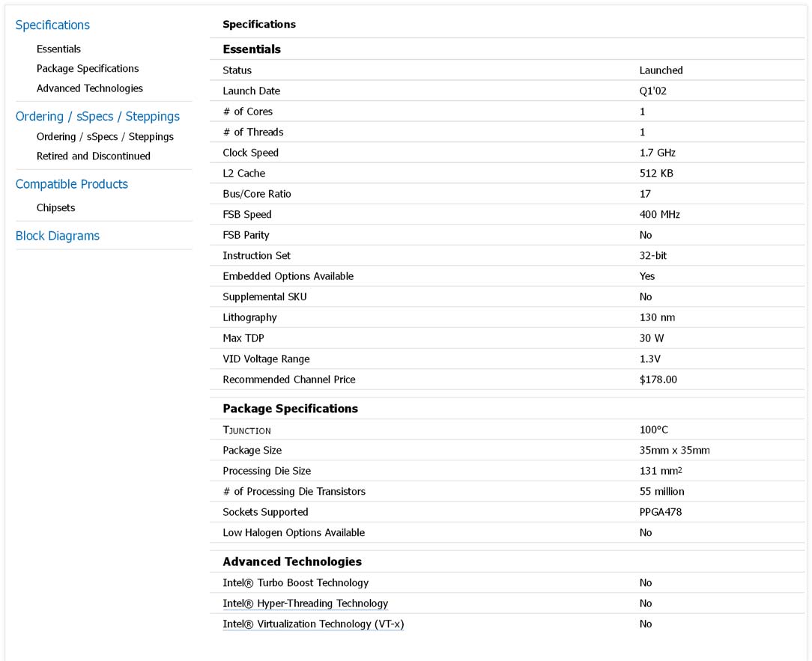Screen dimensions: 812x661
Task: Click the indented Ordering / sSpecs / Steppings sublink
Action: coord(105,136)
